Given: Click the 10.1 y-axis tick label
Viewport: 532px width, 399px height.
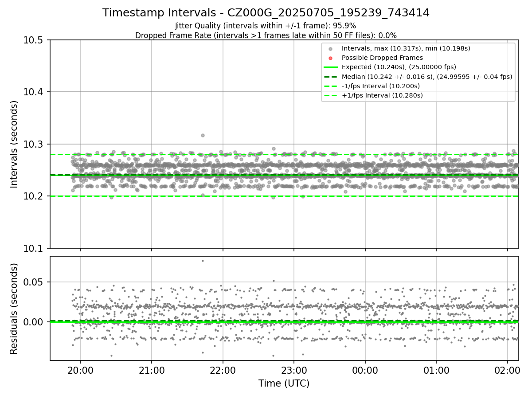Looking at the screenshot, I should pos(34,248).
